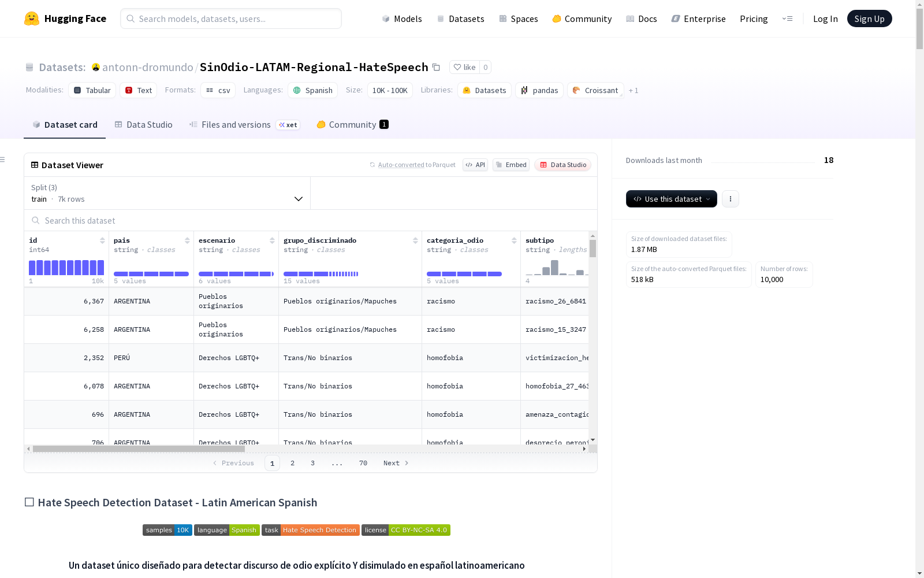Open Data Studio from the viewer header
This screenshot has width=924, height=578.
[x=563, y=165]
